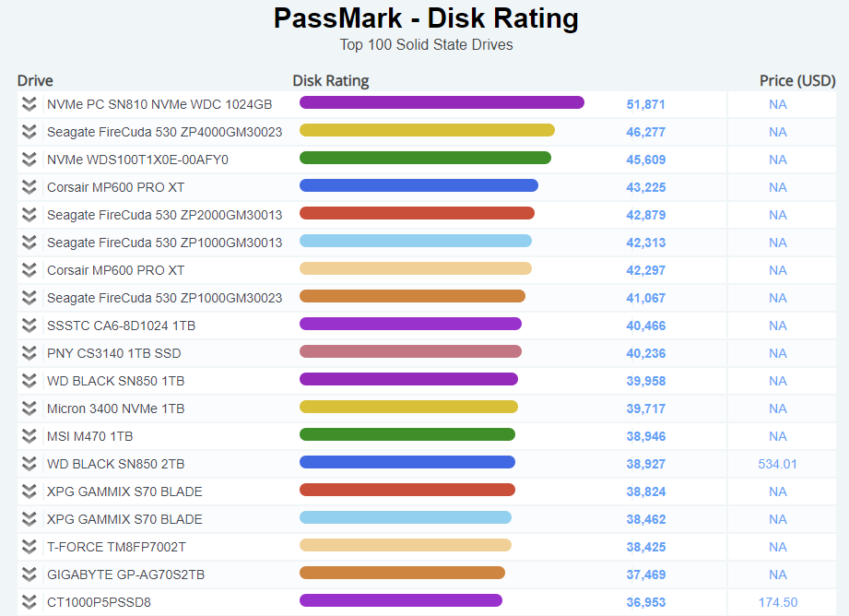
Task: Expand the NVMe PC SN810 row chevron
Action: point(29,104)
